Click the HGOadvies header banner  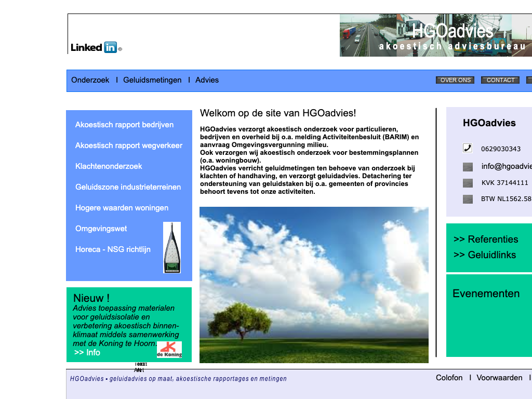pyautogui.click(x=435, y=35)
